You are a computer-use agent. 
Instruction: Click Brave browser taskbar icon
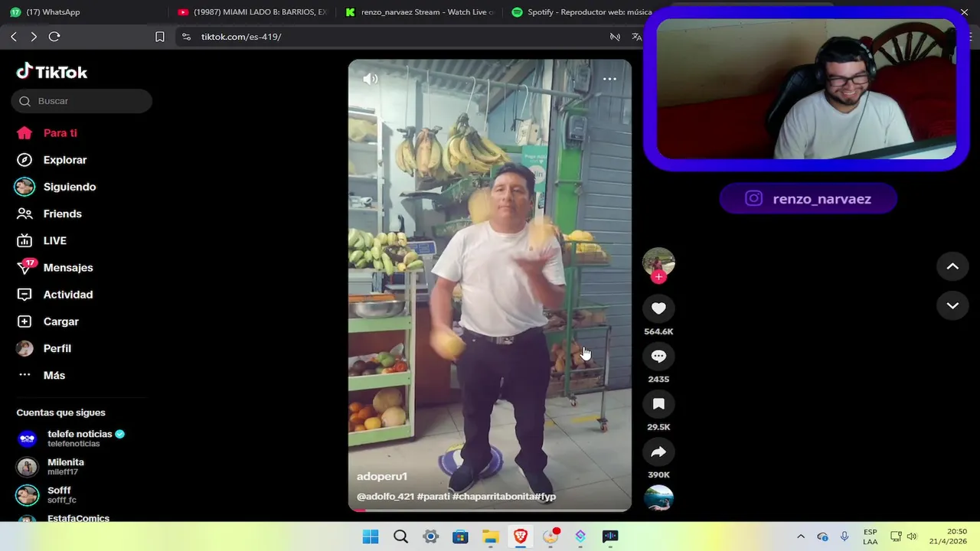point(520,536)
